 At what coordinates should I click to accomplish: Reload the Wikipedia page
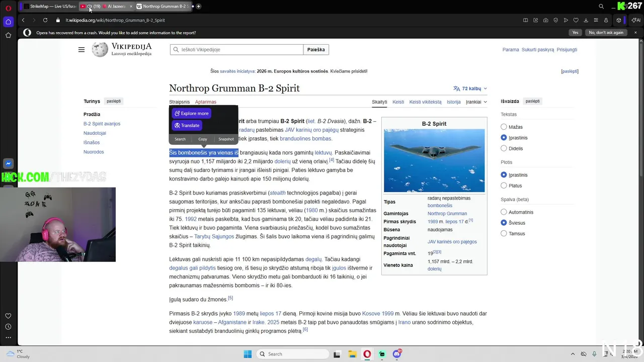coord(45,20)
